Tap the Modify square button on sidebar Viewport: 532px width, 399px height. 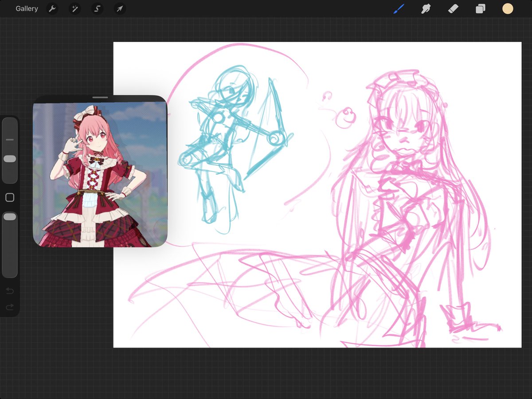(x=10, y=197)
